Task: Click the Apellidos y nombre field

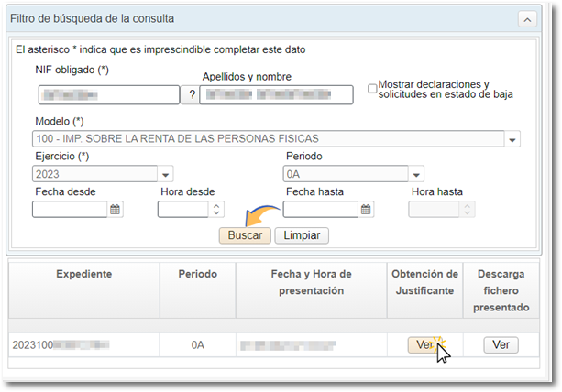Action: coord(276,94)
